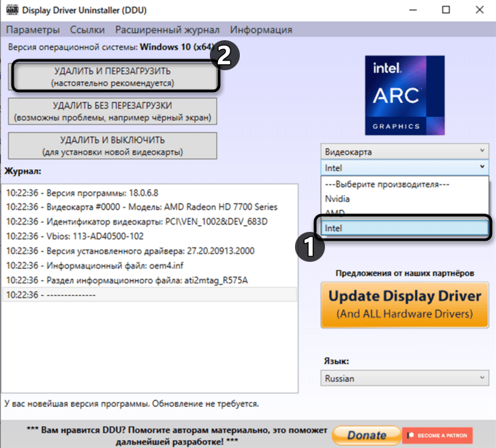
Task: Select log line PCI\VEN_1002&DEV_683D
Action: pyautogui.click(x=150, y=222)
